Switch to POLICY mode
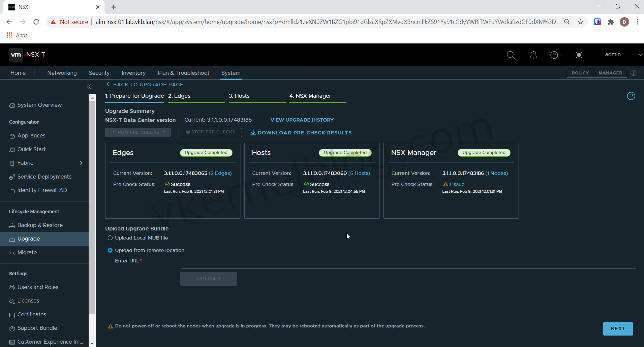This screenshot has height=347, width=644. (x=580, y=73)
